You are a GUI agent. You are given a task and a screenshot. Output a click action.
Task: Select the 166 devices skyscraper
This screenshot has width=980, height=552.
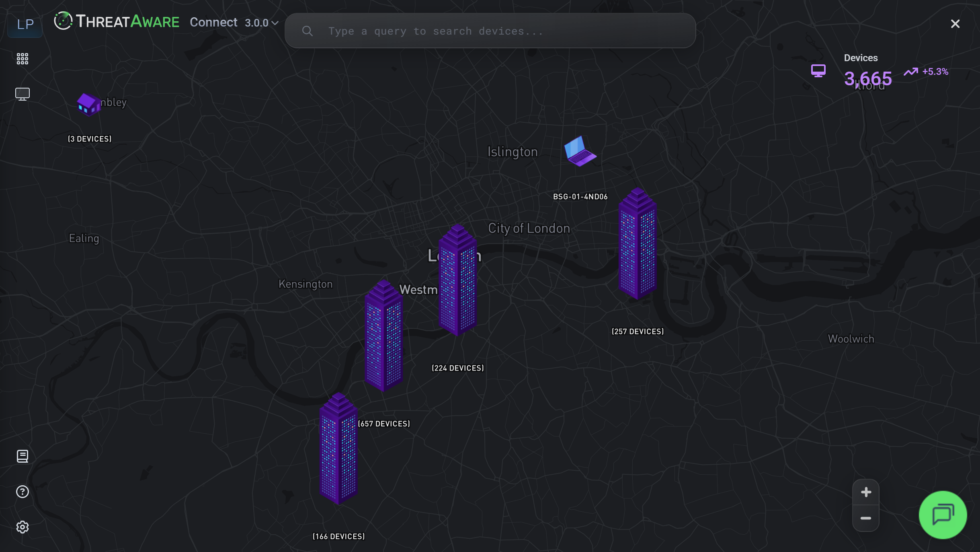coord(338,449)
